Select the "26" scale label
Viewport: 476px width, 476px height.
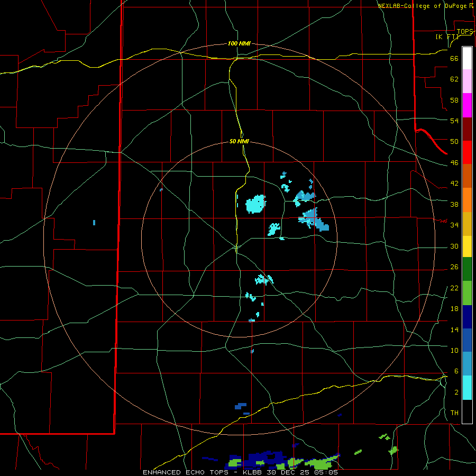click(454, 267)
